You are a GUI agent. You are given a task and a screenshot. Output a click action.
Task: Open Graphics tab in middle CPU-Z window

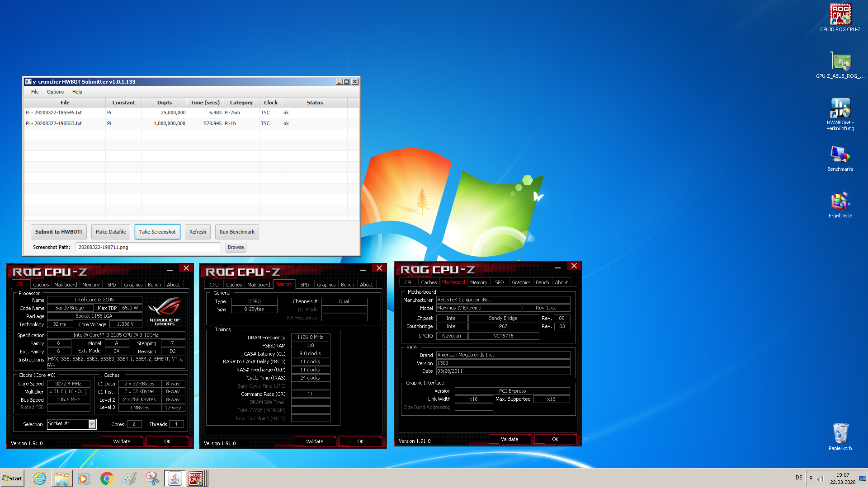click(x=326, y=285)
